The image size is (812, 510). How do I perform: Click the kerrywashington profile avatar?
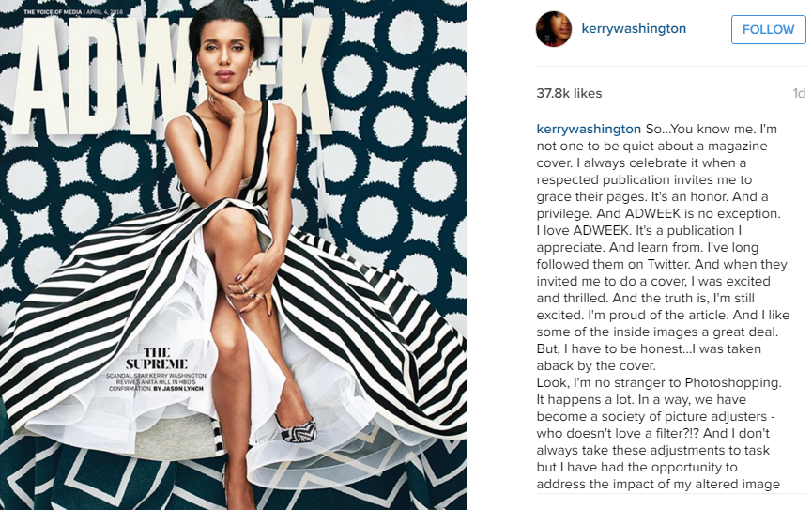point(554,29)
